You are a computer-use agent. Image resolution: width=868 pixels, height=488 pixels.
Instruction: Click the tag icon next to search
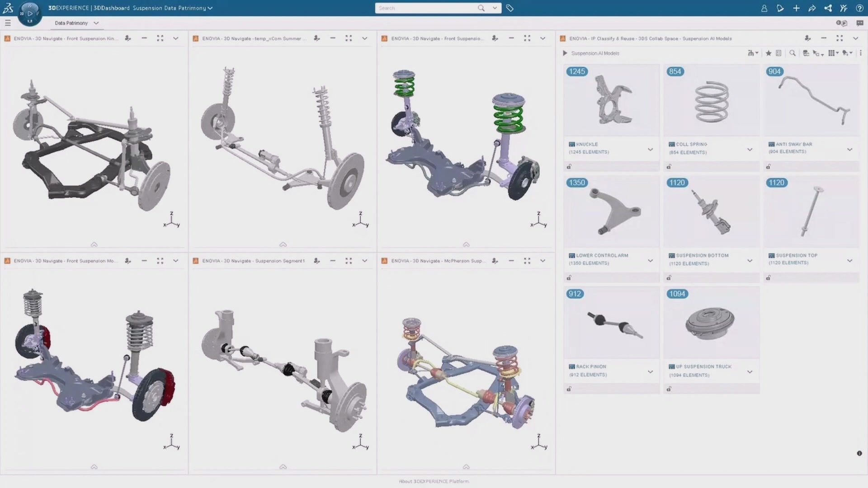pyautogui.click(x=509, y=8)
